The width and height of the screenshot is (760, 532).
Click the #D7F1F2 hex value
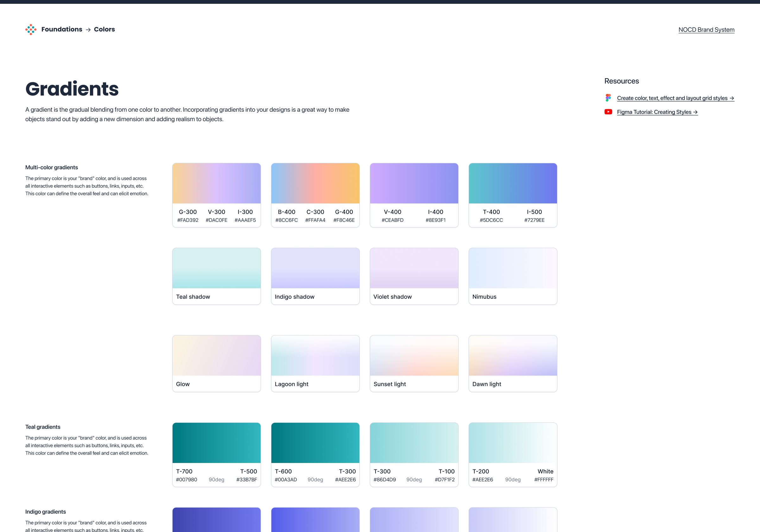pos(445,479)
